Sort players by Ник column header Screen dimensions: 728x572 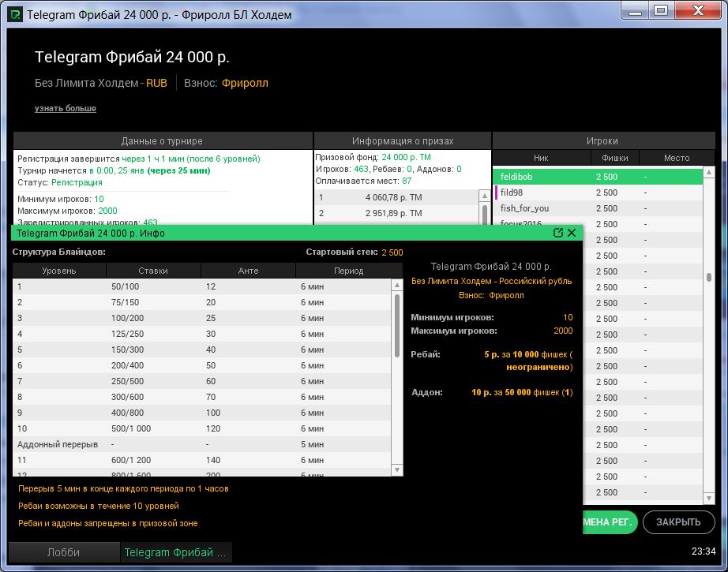point(541,158)
